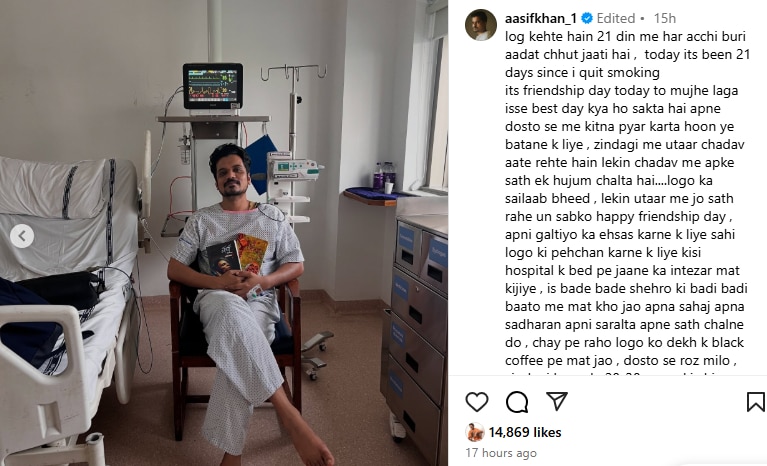The height and width of the screenshot is (466, 767).
Task: Click the patient monitor screen in the photo
Action: click(213, 86)
